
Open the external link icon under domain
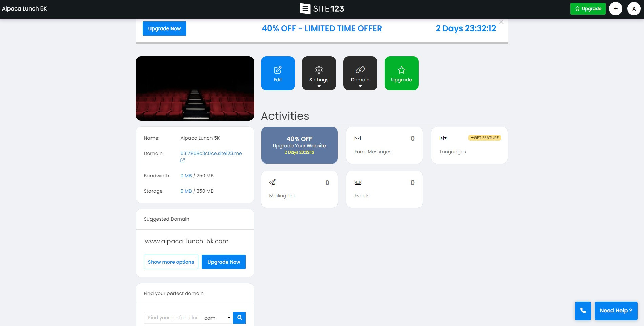click(x=182, y=160)
